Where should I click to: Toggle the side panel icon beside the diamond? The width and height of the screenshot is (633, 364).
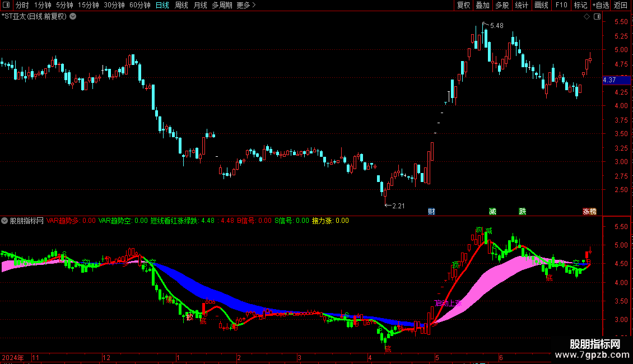pos(597,17)
